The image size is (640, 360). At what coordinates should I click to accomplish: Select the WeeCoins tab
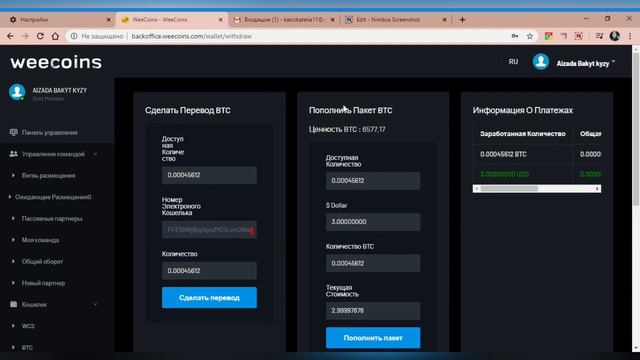[171, 20]
